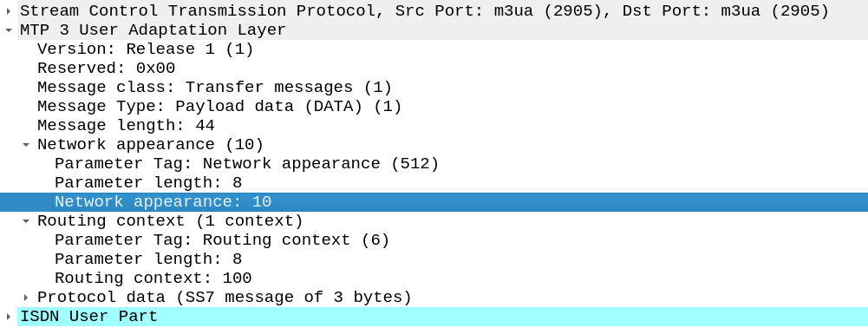This screenshot has width=868, height=328.
Task: Collapse the Routing context (1 context) subtree
Action: pos(25,221)
